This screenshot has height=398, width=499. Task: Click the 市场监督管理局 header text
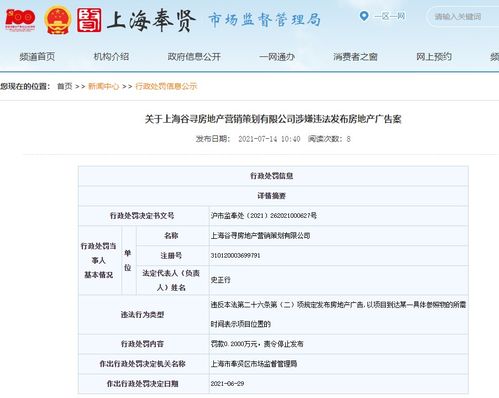click(264, 19)
